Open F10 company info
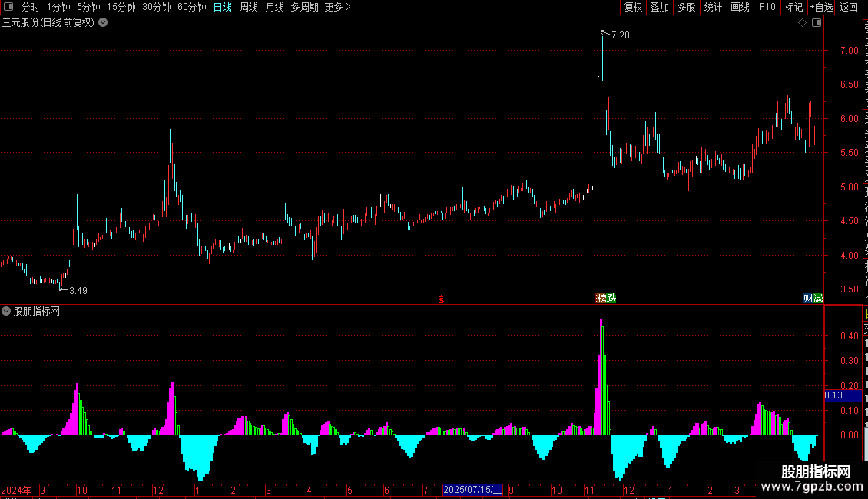The image size is (868, 499). coord(767,7)
